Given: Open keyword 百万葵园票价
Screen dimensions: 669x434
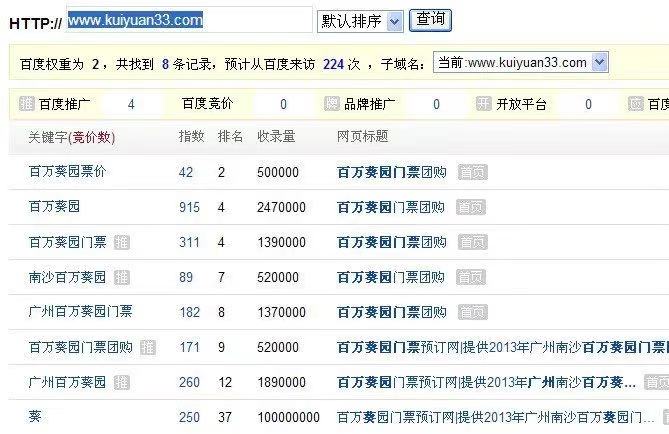Looking at the screenshot, I should [67, 172].
